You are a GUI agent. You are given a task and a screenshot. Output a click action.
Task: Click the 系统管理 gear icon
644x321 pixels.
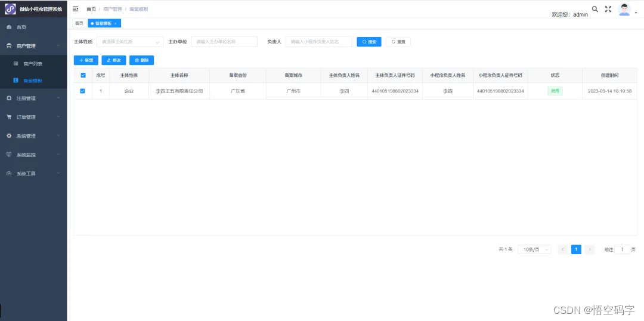tap(9, 136)
